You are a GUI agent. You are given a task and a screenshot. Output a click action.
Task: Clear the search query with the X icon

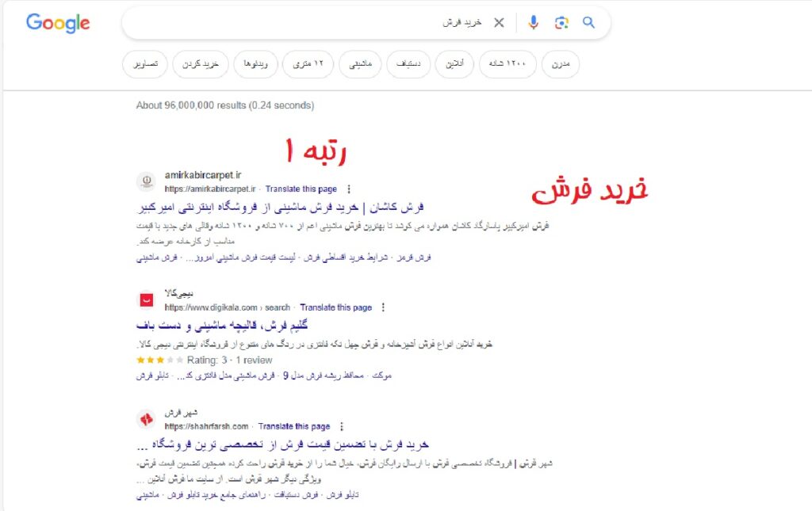499,23
